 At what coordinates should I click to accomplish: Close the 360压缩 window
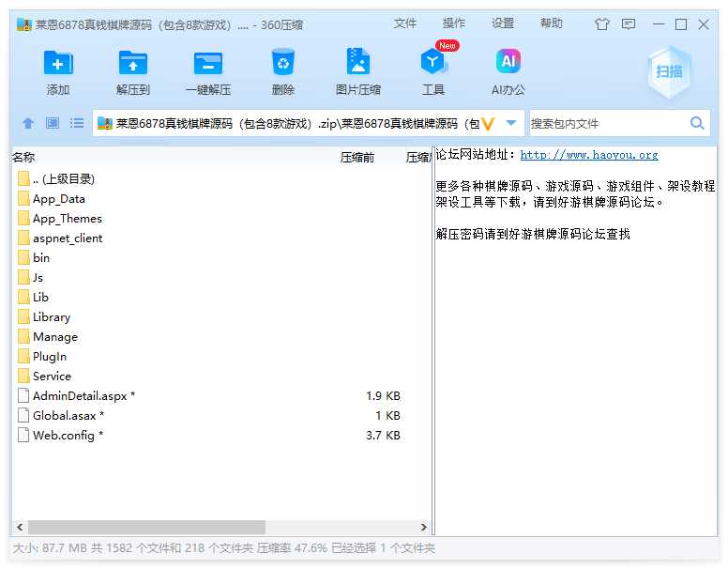pos(704,23)
